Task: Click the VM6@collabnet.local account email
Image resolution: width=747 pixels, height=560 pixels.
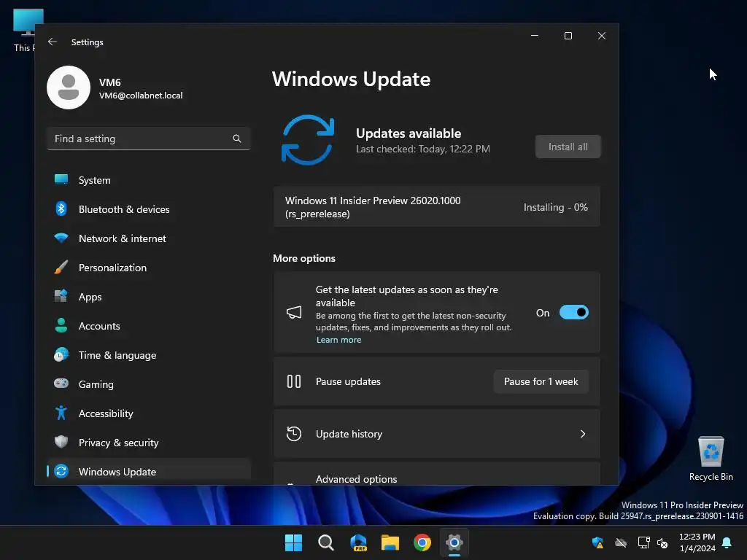Action: [141, 96]
